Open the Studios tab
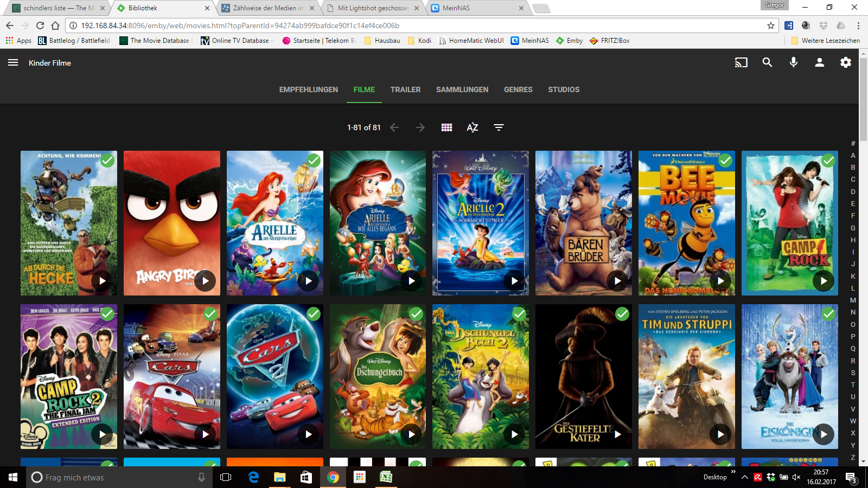The width and height of the screenshot is (868, 488). 564,89
